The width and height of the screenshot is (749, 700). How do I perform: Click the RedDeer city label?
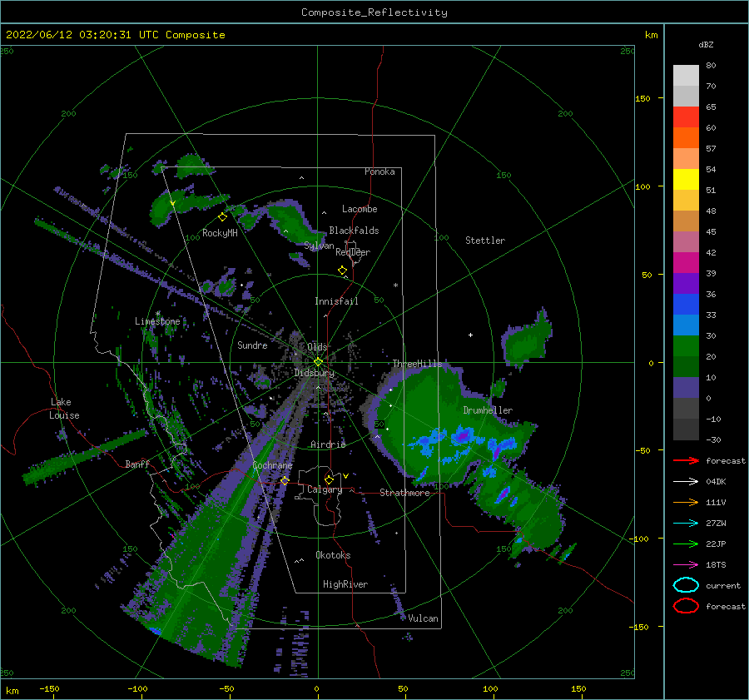click(353, 252)
